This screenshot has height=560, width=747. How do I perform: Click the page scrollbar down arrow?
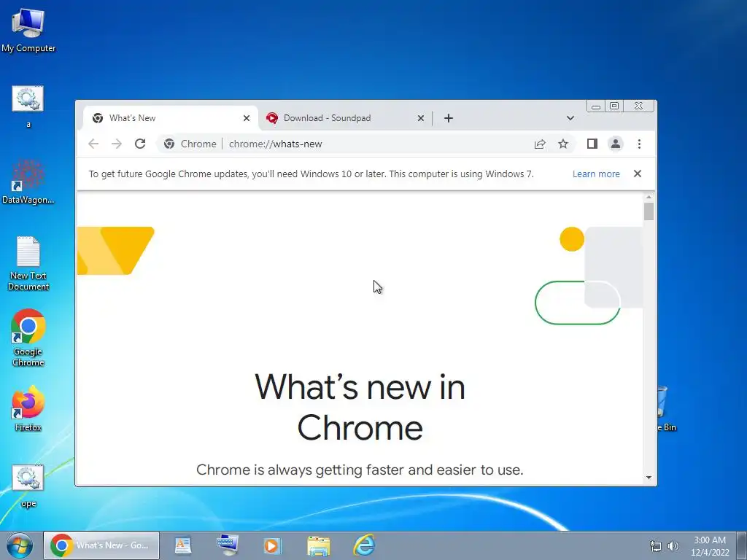point(649,478)
